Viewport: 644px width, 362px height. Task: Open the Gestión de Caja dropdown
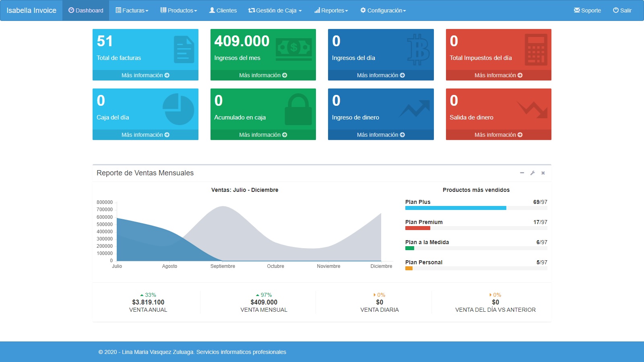275,10
